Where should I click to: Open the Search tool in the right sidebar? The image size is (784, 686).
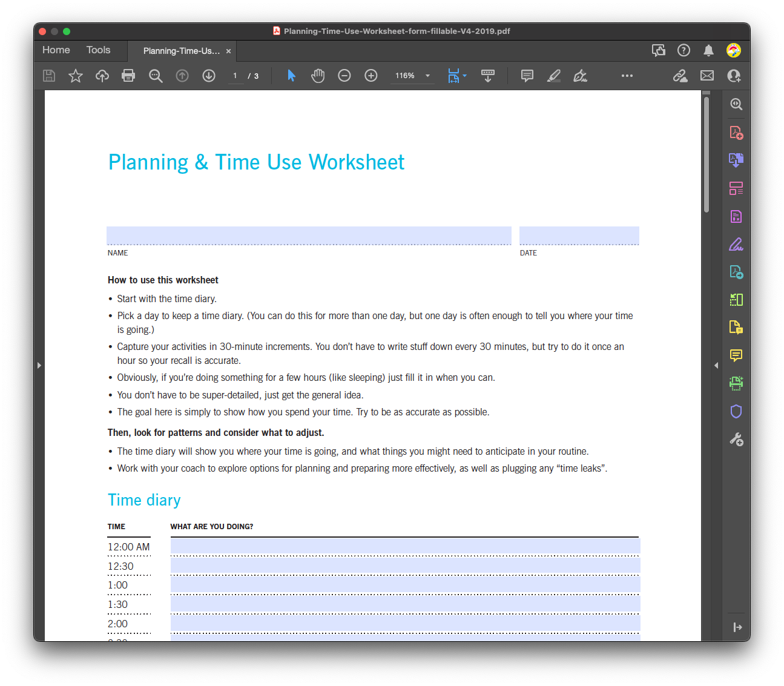point(736,104)
